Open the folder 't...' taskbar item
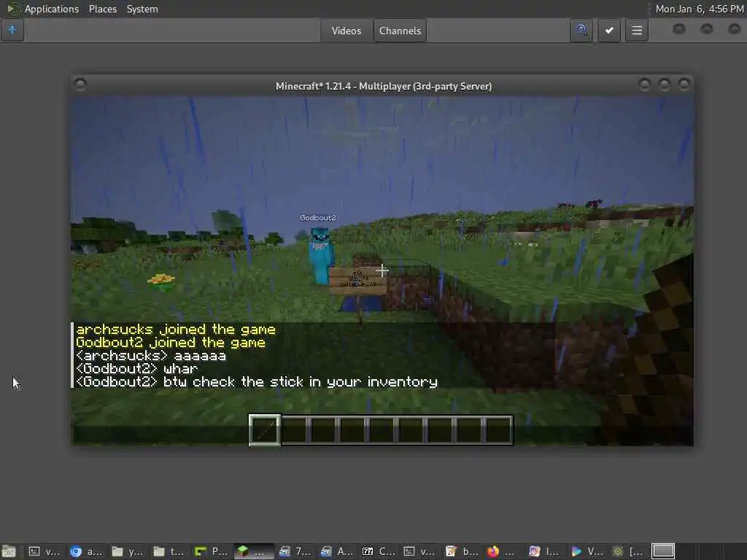The width and height of the screenshot is (747, 560). point(169,551)
